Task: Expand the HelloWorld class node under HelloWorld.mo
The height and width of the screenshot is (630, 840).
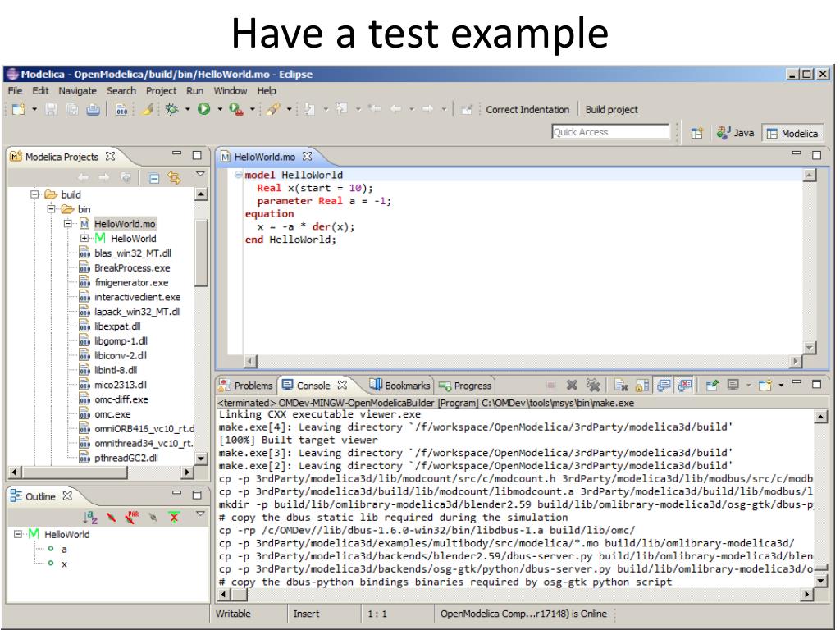Action: click(x=84, y=238)
